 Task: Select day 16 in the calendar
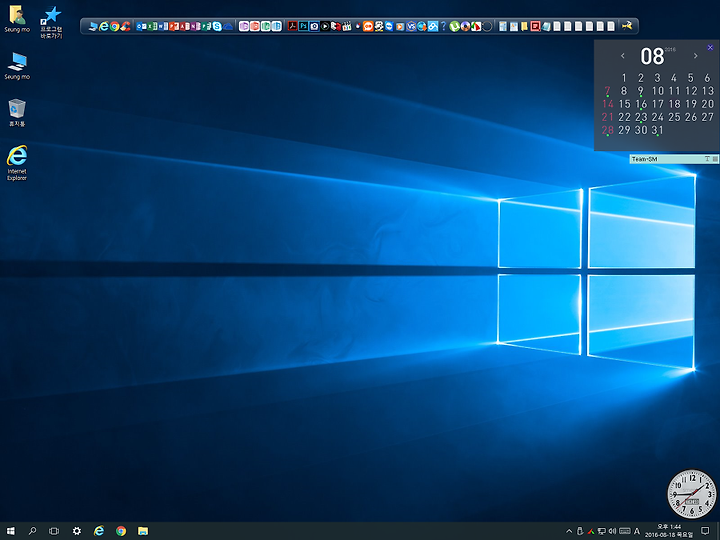pyautogui.click(x=641, y=104)
